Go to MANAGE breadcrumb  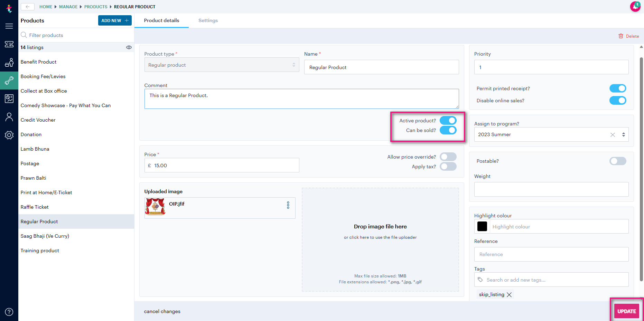click(x=68, y=7)
